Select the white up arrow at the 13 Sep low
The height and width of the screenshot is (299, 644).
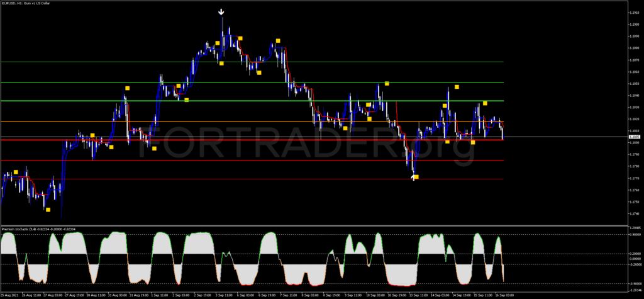[x=413, y=177]
